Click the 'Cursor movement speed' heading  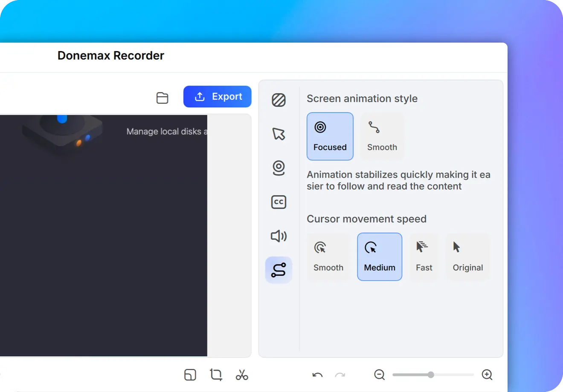point(367,219)
